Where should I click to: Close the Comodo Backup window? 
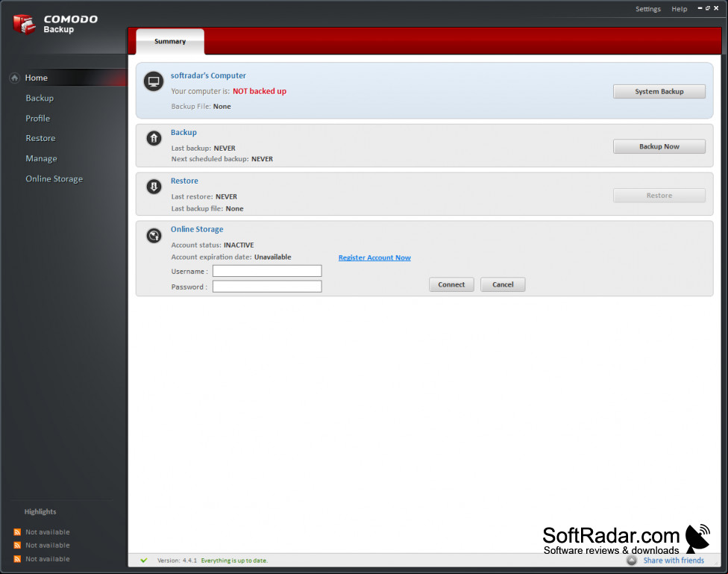(716, 8)
